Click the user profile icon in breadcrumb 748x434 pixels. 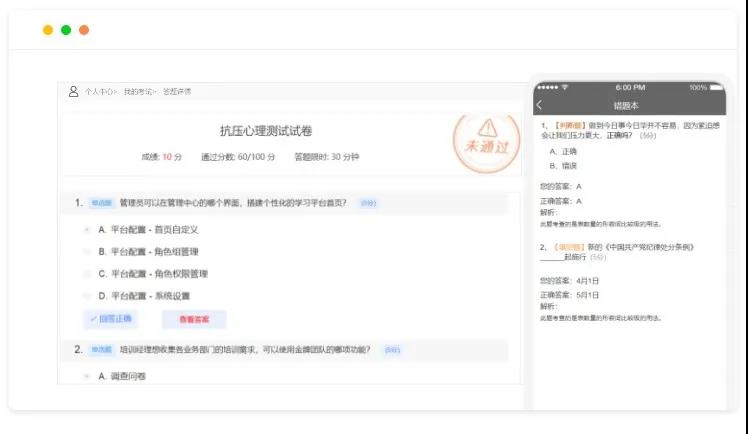(73, 91)
